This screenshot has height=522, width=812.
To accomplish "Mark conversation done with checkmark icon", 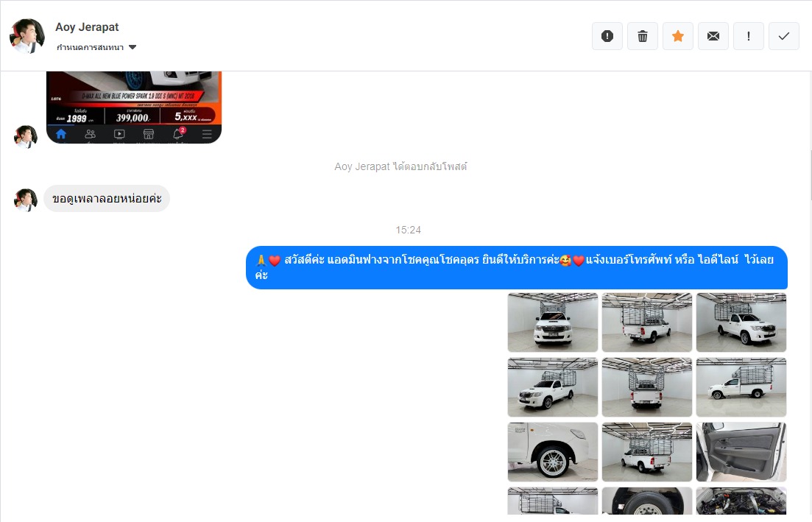I will pos(783,36).
